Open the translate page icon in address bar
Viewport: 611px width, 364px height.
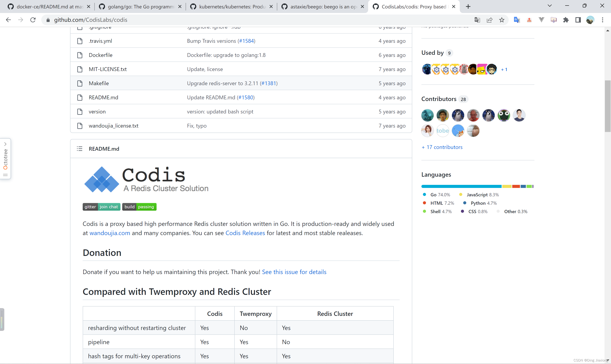(x=477, y=20)
